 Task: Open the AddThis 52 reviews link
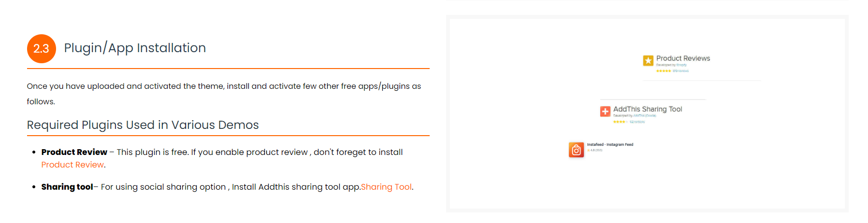(637, 122)
